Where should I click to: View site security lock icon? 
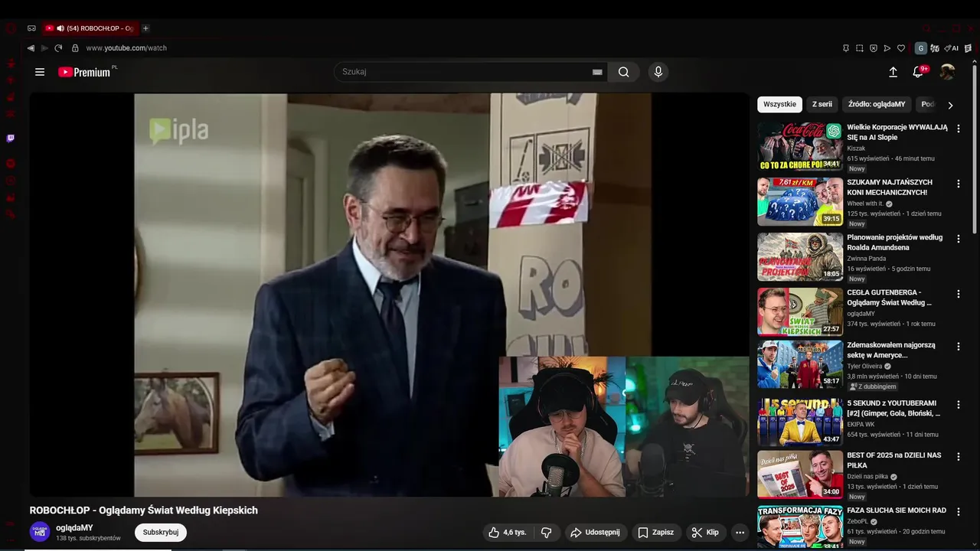[x=75, y=47]
